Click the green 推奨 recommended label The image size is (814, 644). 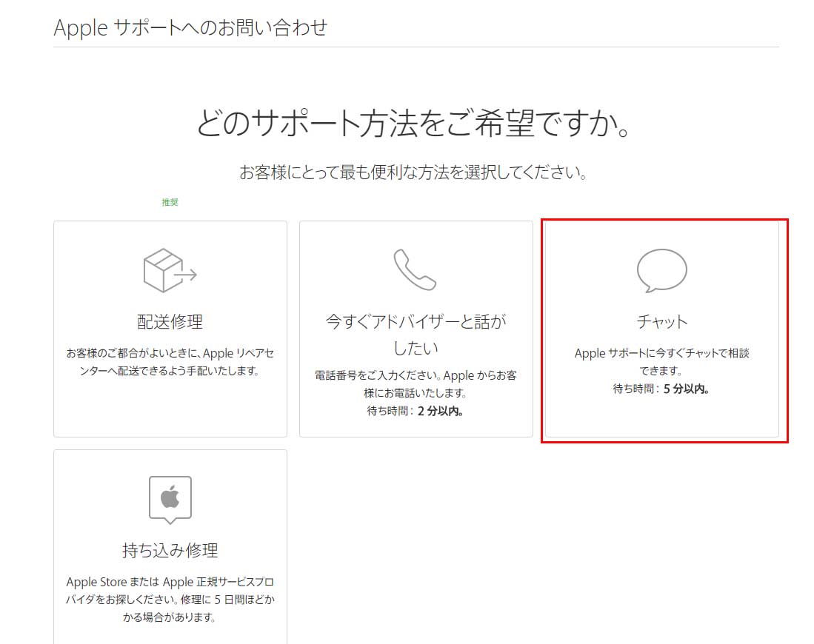(x=170, y=202)
